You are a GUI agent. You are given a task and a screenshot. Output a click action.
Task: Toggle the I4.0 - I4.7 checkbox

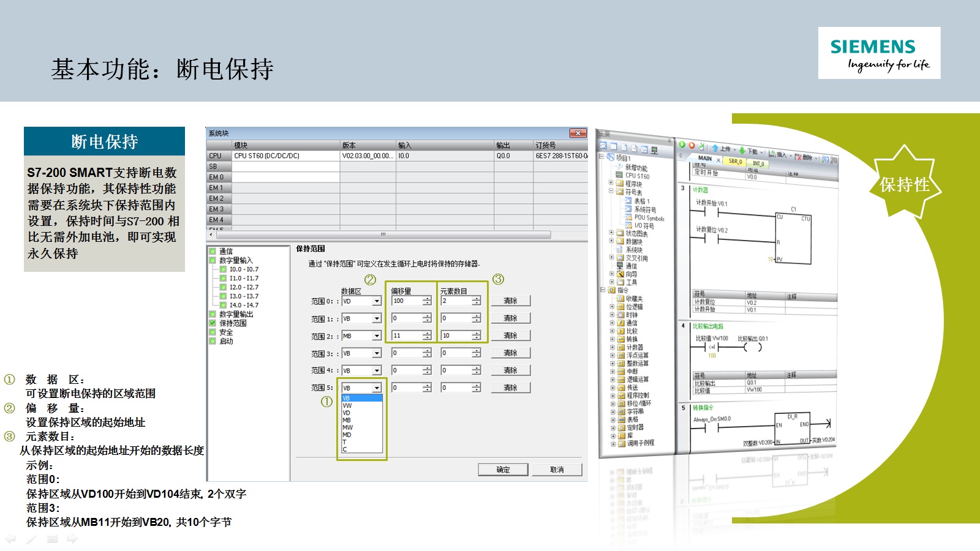[x=223, y=305]
